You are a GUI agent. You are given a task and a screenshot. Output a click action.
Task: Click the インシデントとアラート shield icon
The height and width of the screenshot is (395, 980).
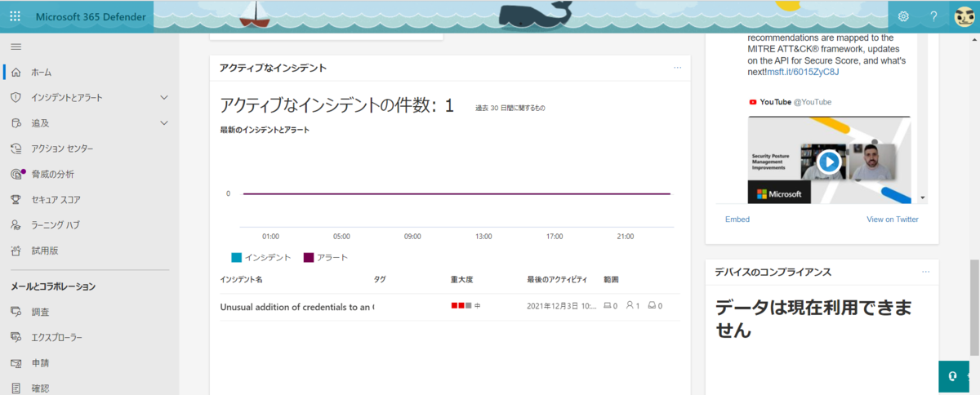(16, 98)
